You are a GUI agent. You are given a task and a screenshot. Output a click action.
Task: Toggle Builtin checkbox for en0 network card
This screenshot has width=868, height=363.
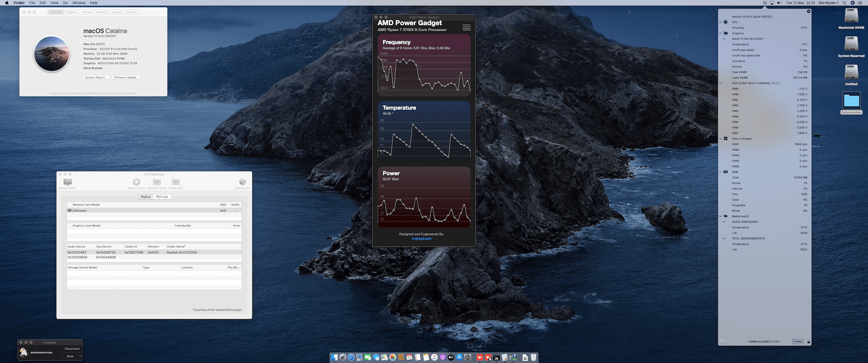coord(236,210)
